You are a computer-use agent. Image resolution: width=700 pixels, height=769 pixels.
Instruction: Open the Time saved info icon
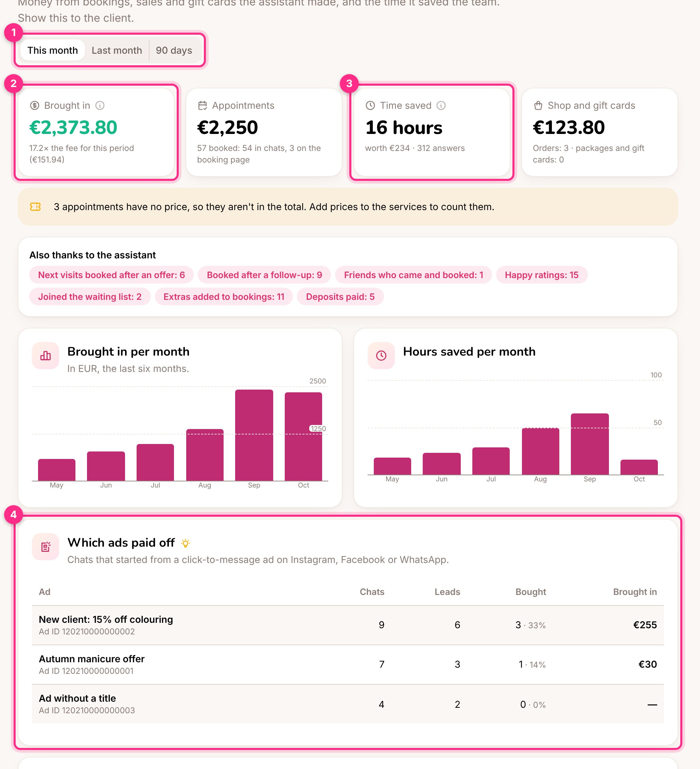(441, 106)
